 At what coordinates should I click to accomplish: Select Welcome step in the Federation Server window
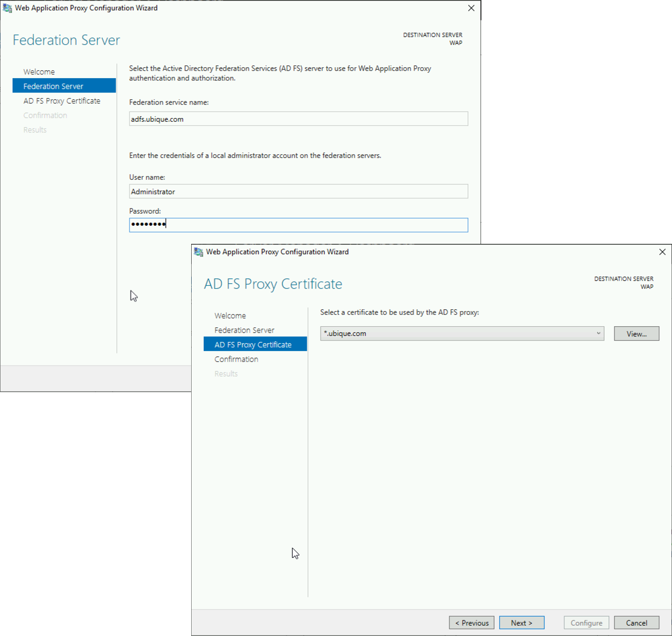(x=39, y=71)
